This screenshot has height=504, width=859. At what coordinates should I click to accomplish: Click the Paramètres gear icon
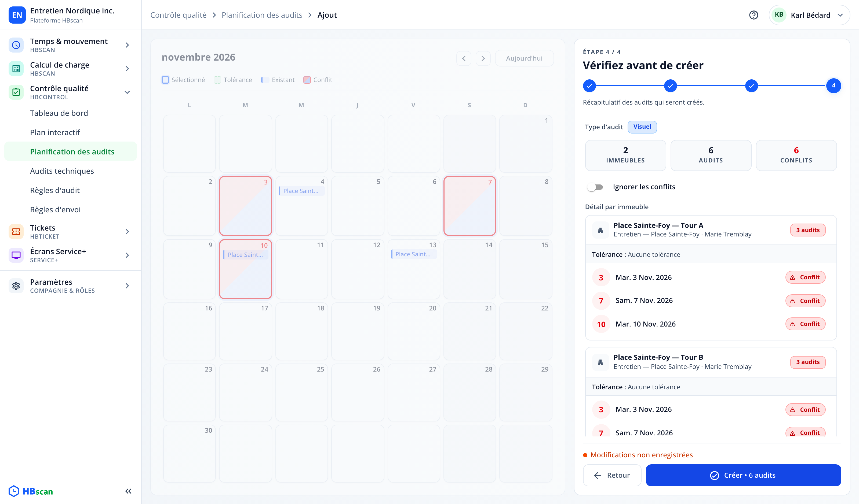click(x=16, y=286)
